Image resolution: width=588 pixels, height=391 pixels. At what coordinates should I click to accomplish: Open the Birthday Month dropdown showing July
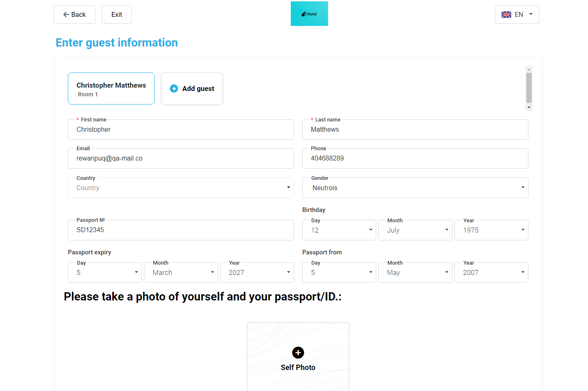click(415, 230)
